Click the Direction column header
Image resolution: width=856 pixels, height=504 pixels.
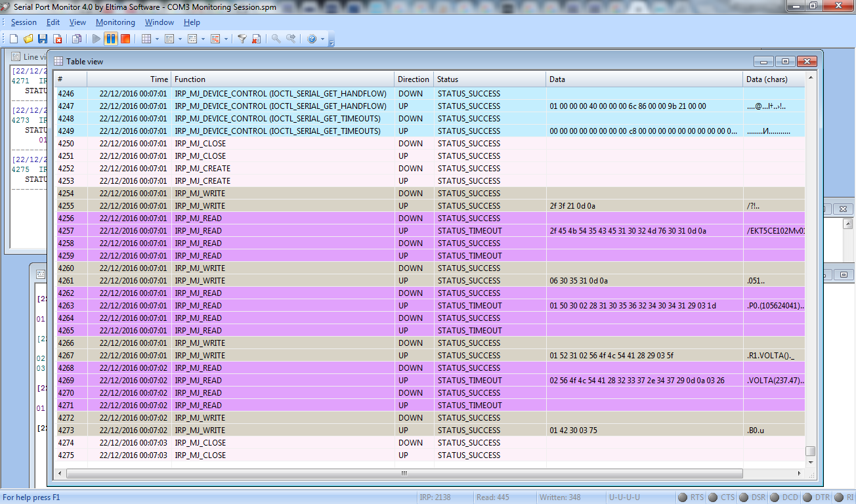414,79
